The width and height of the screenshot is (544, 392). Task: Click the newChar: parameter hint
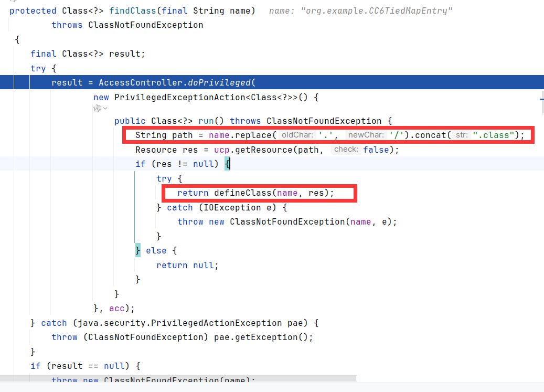pyautogui.click(x=366, y=135)
